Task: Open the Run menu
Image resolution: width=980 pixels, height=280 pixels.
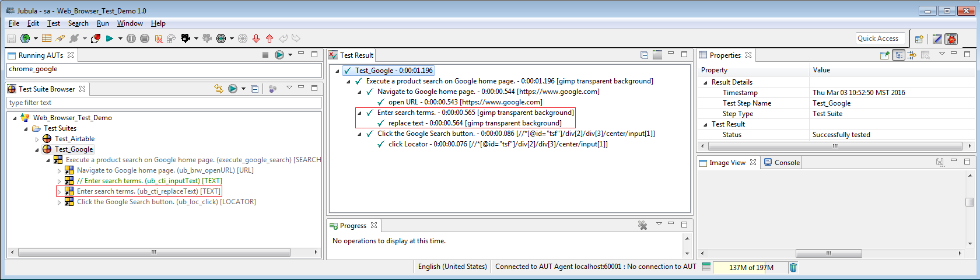Action: [x=103, y=23]
